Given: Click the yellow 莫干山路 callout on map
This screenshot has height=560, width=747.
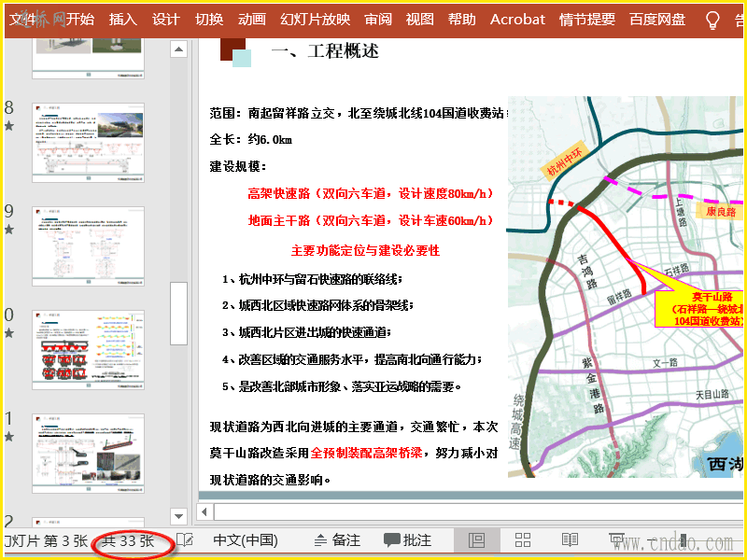Looking at the screenshot, I should tap(700, 308).
